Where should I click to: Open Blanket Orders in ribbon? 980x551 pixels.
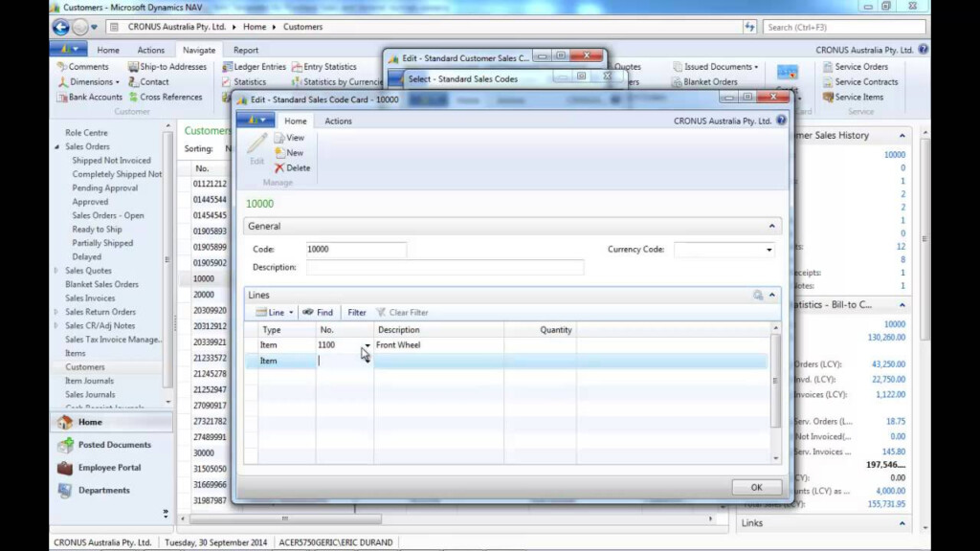click(x=705, y=82)
